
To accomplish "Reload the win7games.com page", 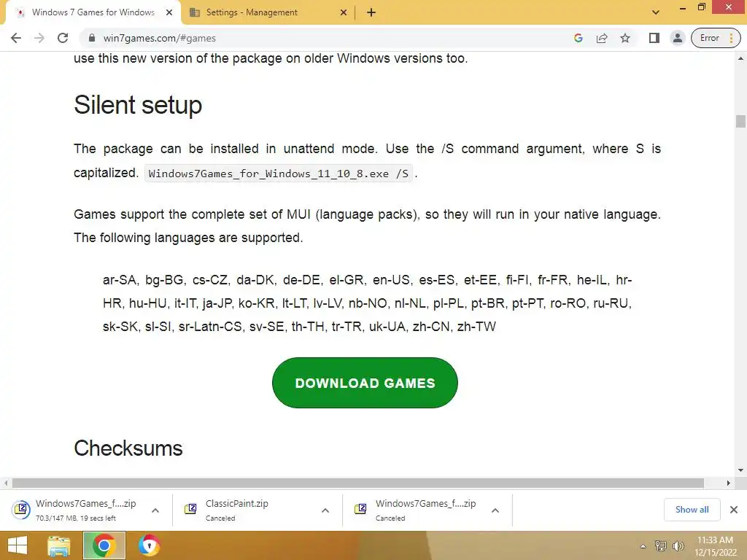I will pos(63,38).
